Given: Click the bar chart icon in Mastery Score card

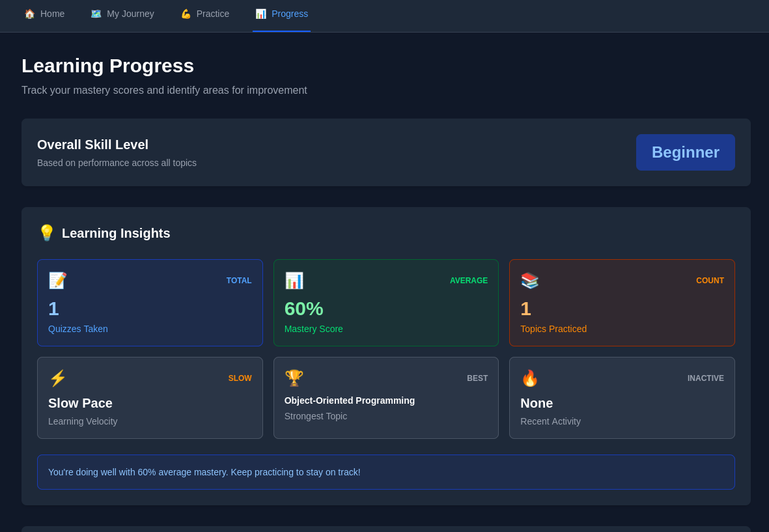Looking at the screenshot, I should click(x=294, y=281).
